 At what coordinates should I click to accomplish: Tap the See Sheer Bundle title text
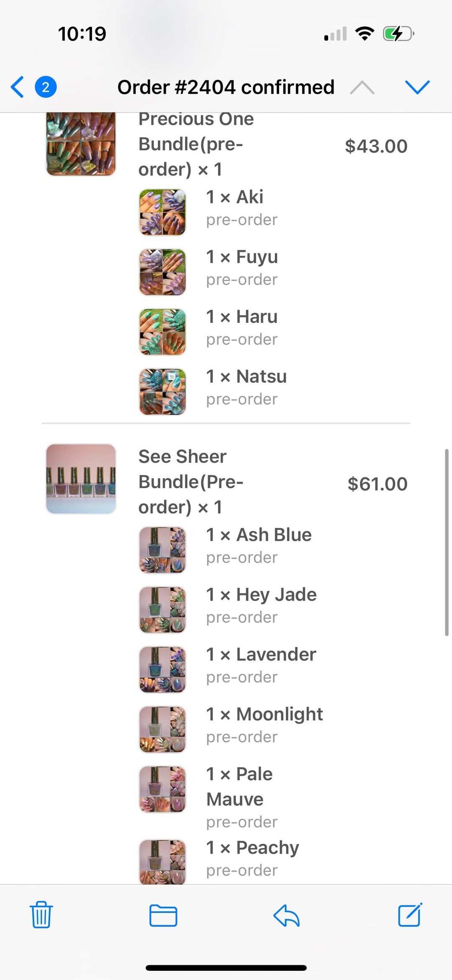click(x=190, y=481)
